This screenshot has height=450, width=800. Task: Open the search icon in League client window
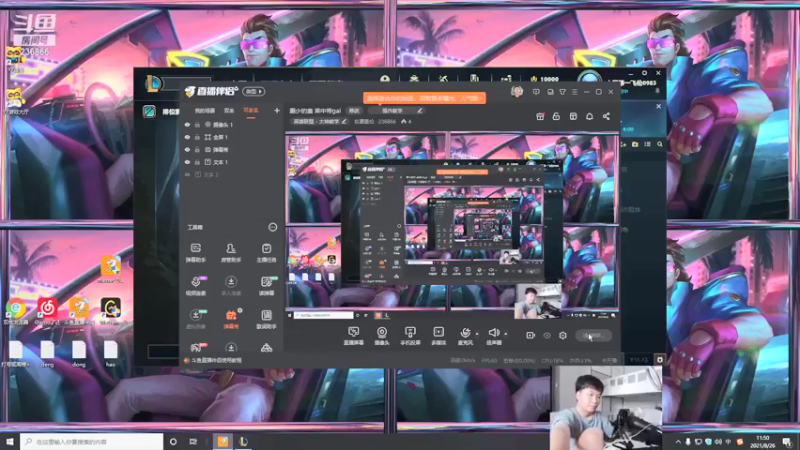(x=660, y=144)
